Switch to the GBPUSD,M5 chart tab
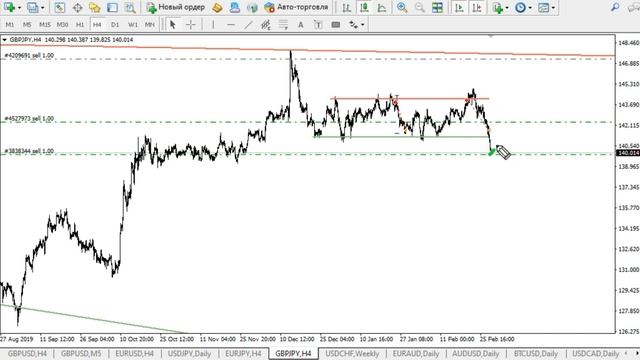The height and width of the screenshot is (360, 640). point(80,353)
